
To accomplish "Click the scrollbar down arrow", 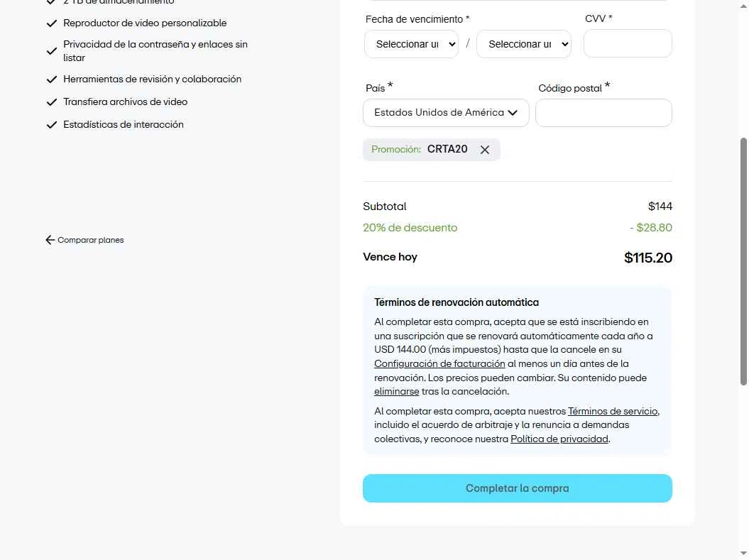I will (743, 554).
